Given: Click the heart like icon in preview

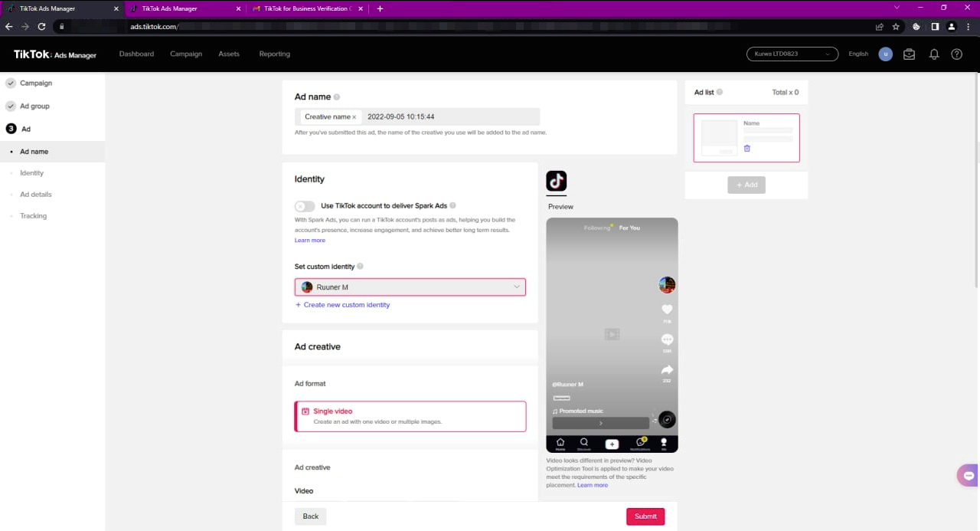Looking at the screenshot, I should [667, 310].
